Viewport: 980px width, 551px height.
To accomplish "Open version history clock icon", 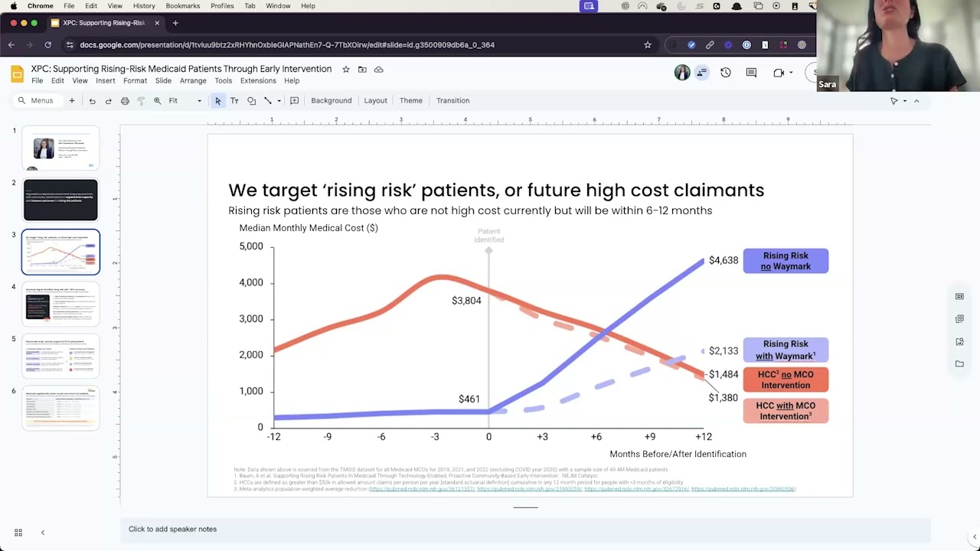I will click(726, 73).
